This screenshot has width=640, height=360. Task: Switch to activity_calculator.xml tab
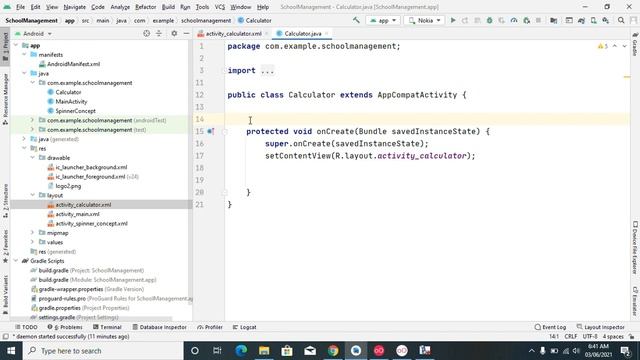click(x=233, y=33)
